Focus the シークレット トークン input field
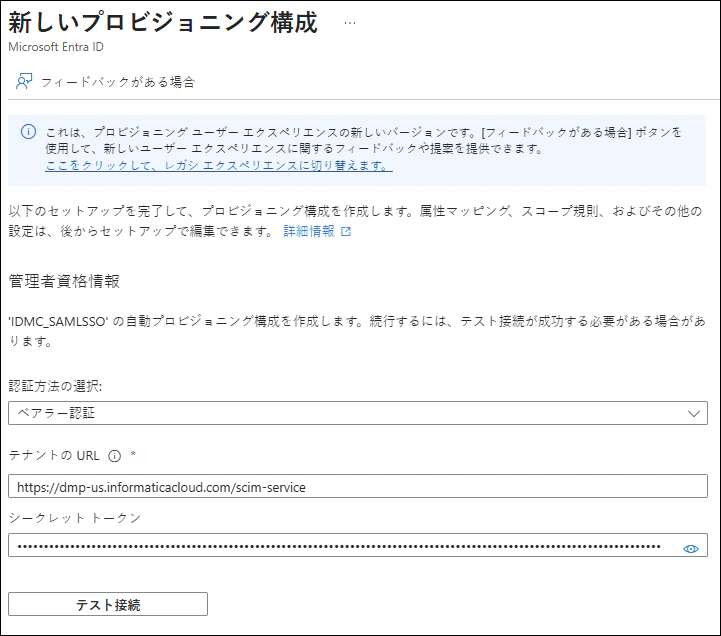 point(358,545)
